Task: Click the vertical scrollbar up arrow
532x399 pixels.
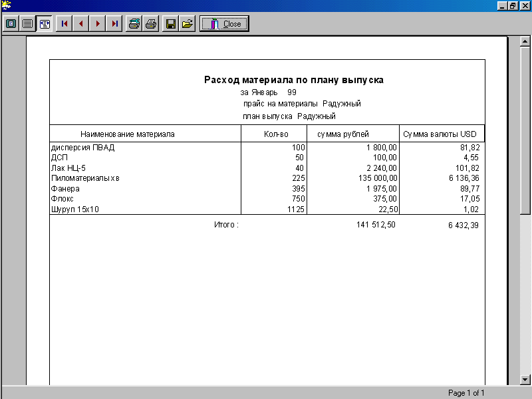Action: (525, 41)
